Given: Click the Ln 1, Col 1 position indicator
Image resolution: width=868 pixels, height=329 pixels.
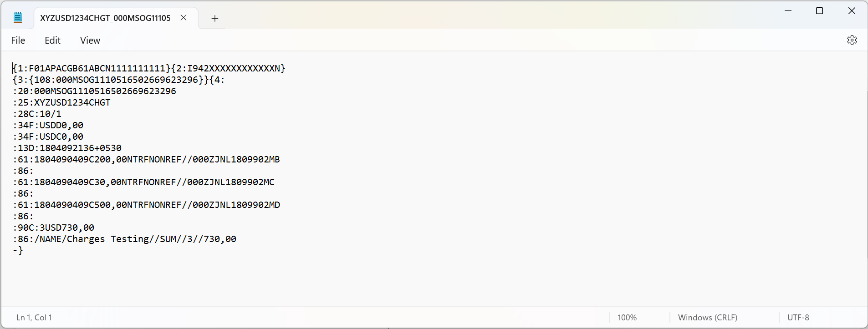Looking at the screenshot, I should (x=34, y=317).
